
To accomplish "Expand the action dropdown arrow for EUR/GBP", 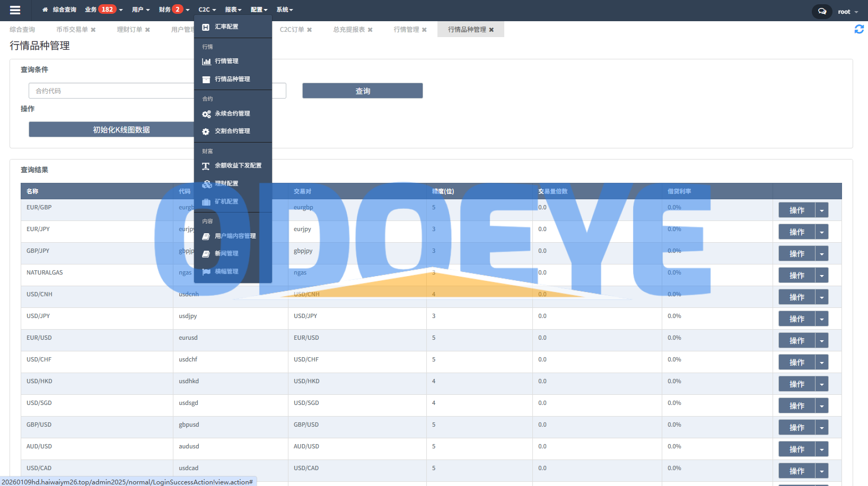I will tap(821, 210).
